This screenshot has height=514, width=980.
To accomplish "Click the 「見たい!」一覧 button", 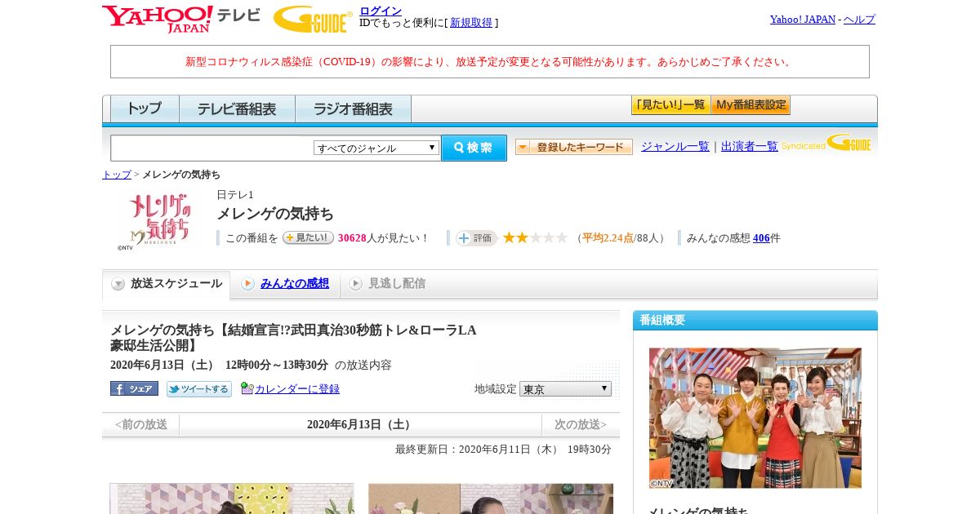I will tap(670, 105).
